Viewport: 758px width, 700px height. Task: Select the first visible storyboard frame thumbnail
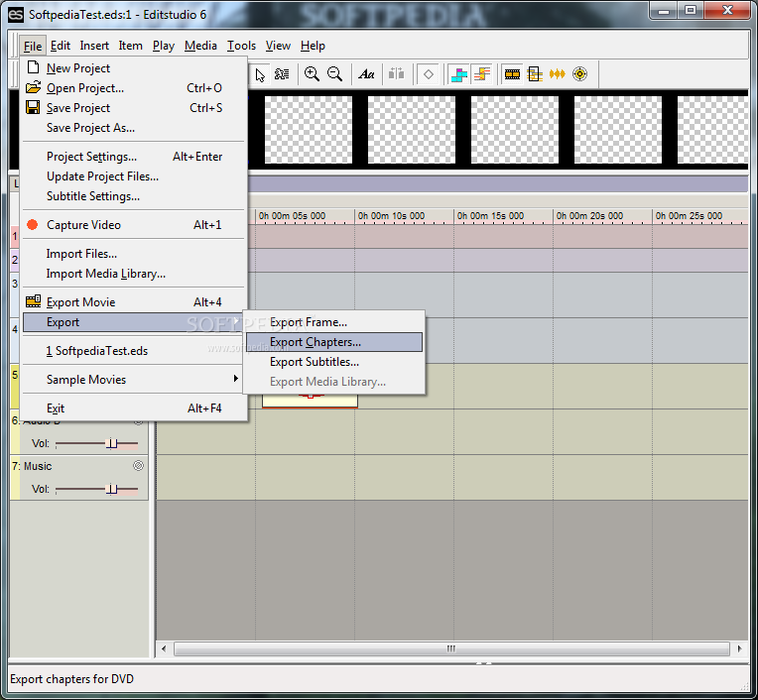(x=309, y=130)
